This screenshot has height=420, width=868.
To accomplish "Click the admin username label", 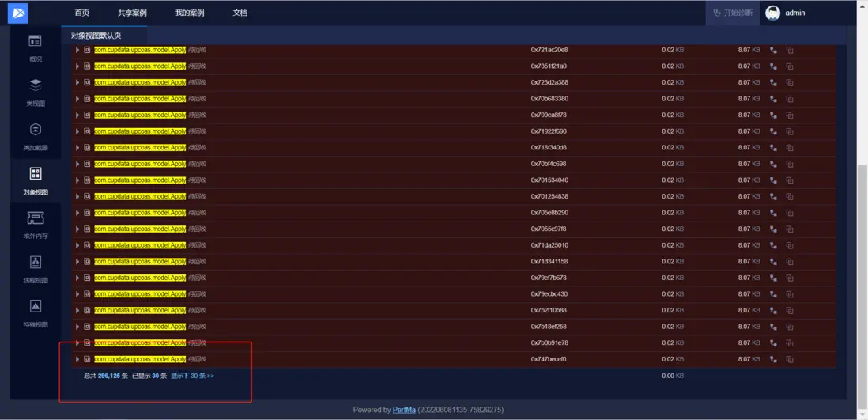I will [795, 13].
